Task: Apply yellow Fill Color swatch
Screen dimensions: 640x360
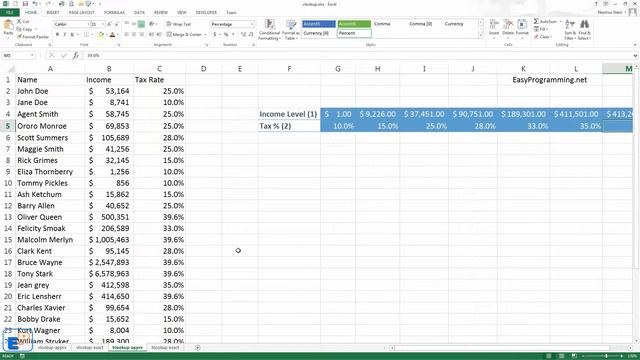Action: pos(100,35)
